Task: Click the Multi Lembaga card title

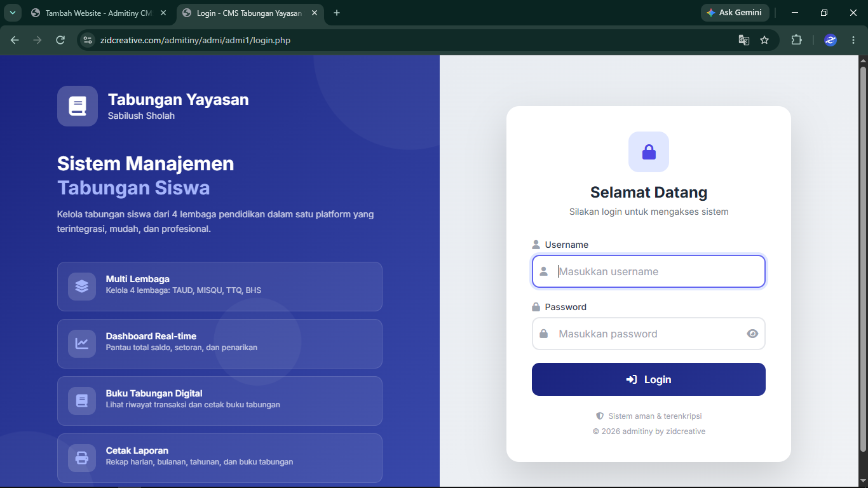Action: (138, 279)
